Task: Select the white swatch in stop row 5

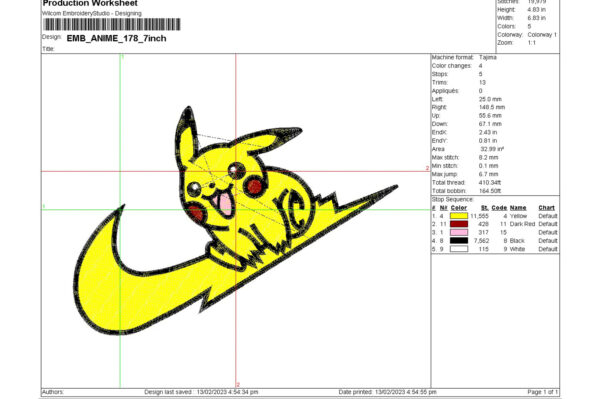Action: (459, 249)
